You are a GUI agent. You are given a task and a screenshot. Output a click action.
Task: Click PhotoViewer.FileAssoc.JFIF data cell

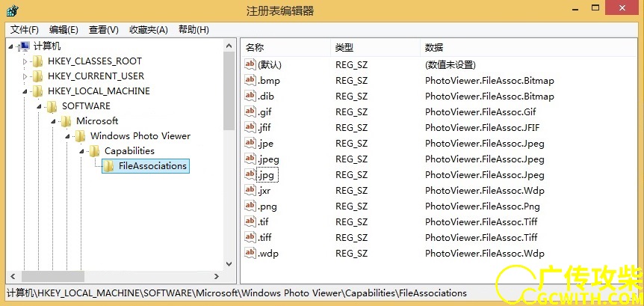click(x=482, y=127)
